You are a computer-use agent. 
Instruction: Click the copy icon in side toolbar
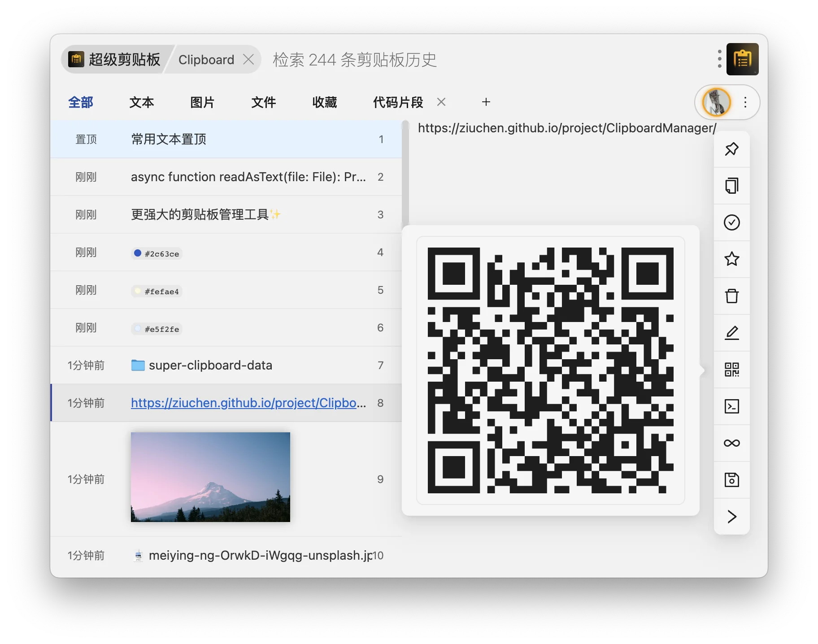click(x=731, y=186)
